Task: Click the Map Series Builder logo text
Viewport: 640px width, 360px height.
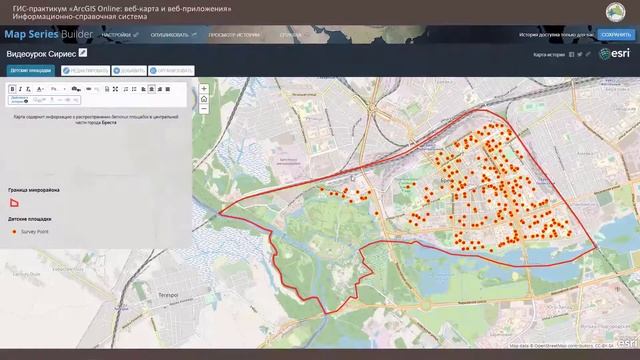Action: pos(49,34)
